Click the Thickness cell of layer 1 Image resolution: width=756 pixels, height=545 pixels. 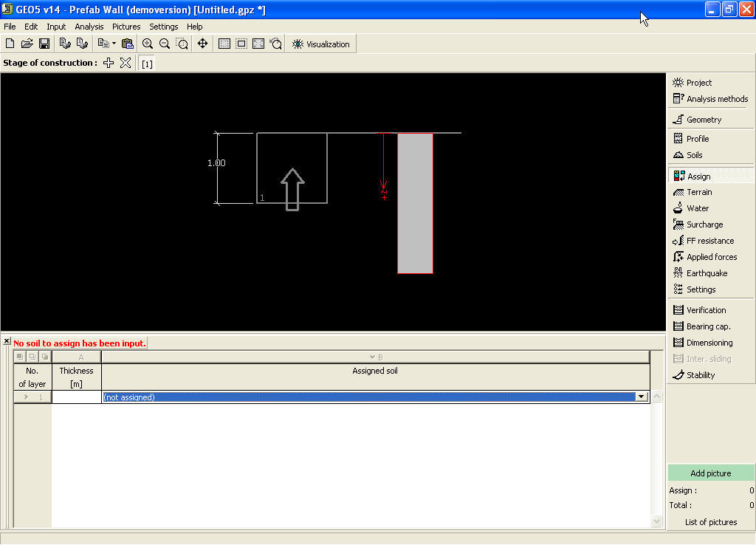coord(76,397)
